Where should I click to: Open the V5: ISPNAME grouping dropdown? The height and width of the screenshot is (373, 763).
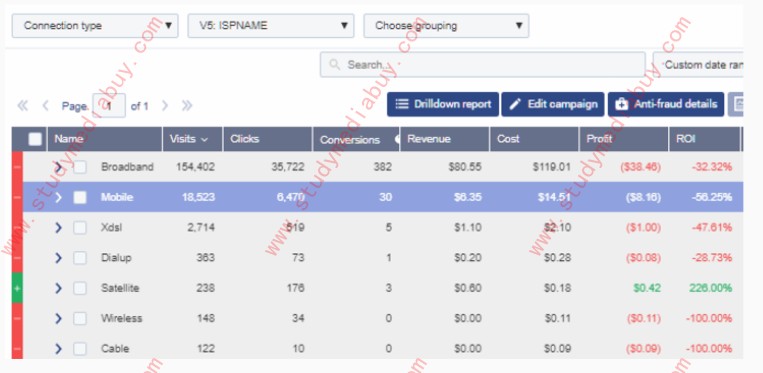coord(271,26)
